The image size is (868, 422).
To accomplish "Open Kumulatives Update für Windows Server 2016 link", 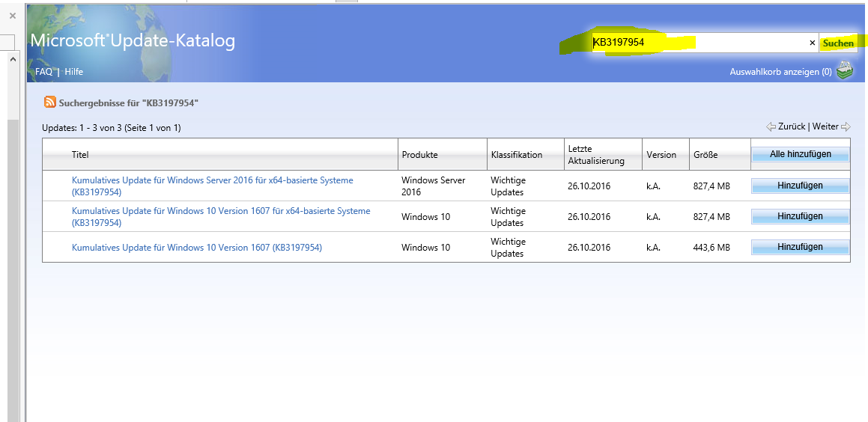I will tap(213, 186).
